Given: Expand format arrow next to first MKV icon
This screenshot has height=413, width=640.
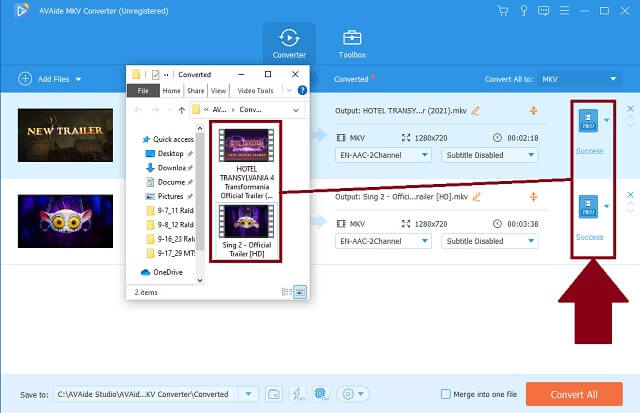Looking at the screenshot, I should (607, 120).
